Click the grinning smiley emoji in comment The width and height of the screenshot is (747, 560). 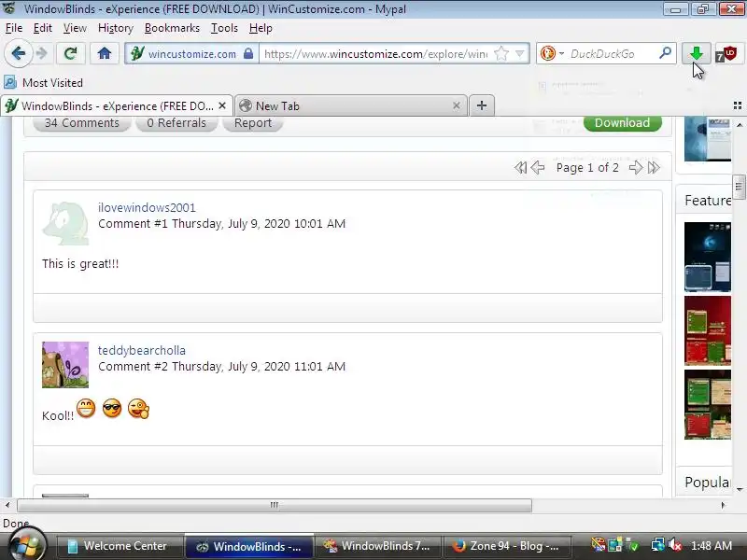pyautogui.click(x=86, y=408)
